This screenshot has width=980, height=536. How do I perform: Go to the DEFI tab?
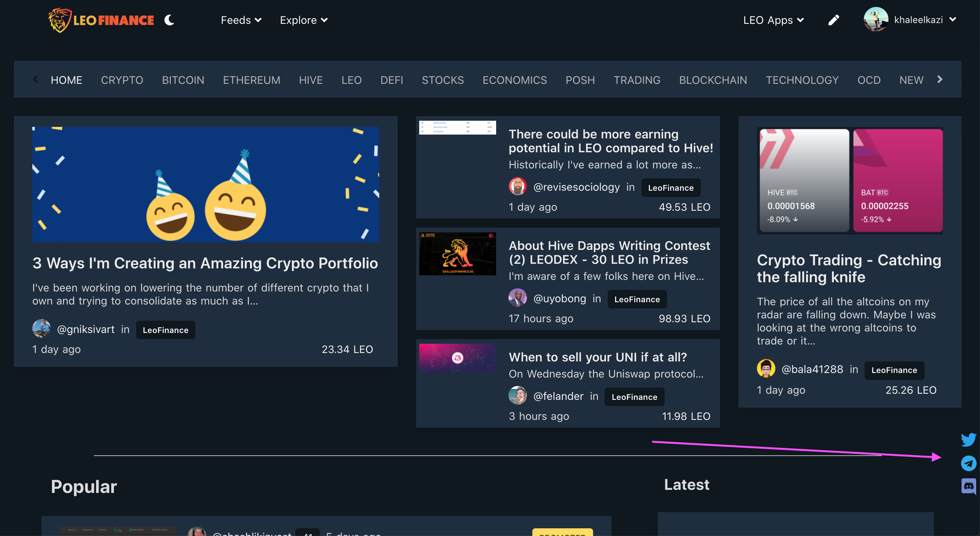(392, 80)
